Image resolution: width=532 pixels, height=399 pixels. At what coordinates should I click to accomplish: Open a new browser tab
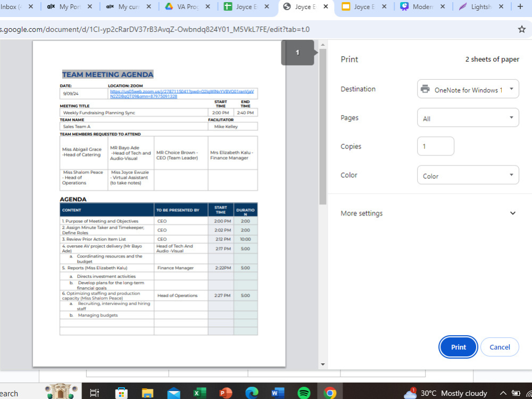(520, 6)
